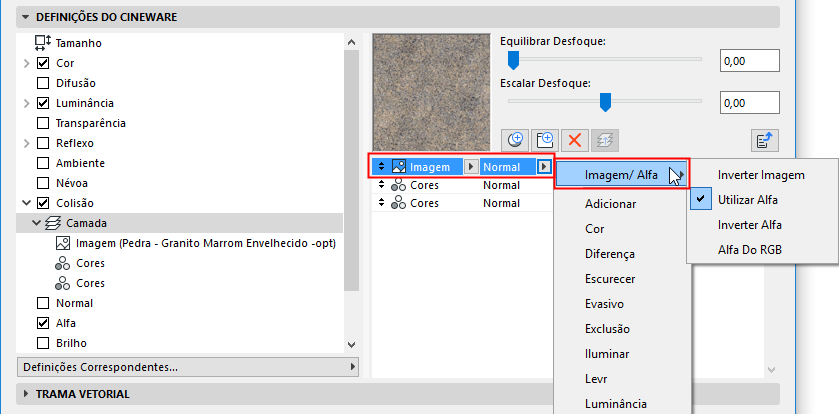
Task: Uncheck the Cor channel checkbox
Action: 43,63
